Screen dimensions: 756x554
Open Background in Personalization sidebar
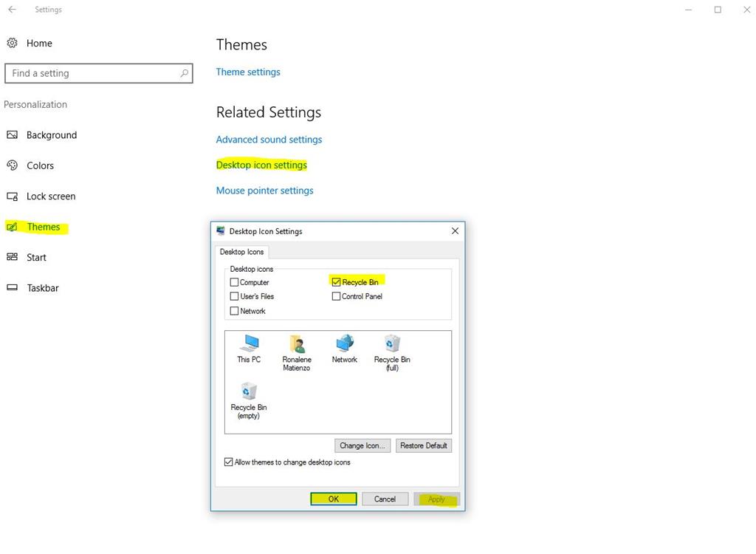point(52,135)
